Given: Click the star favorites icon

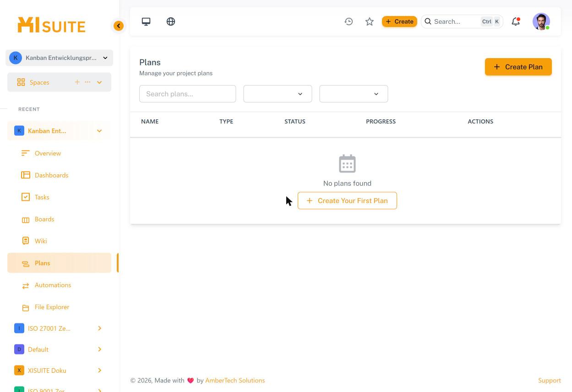Looking at the screenshot, I should click(x=370, y=21).
